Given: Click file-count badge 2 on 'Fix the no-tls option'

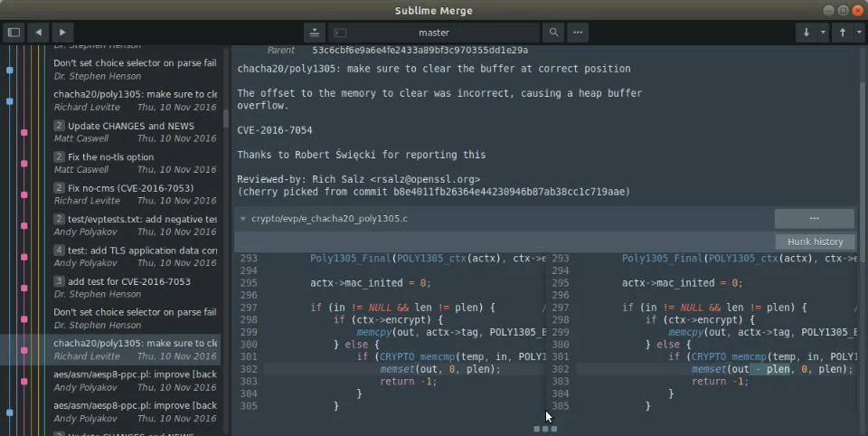Looking at the screenshot, I should pyautogui.click(x=60, y=156).
